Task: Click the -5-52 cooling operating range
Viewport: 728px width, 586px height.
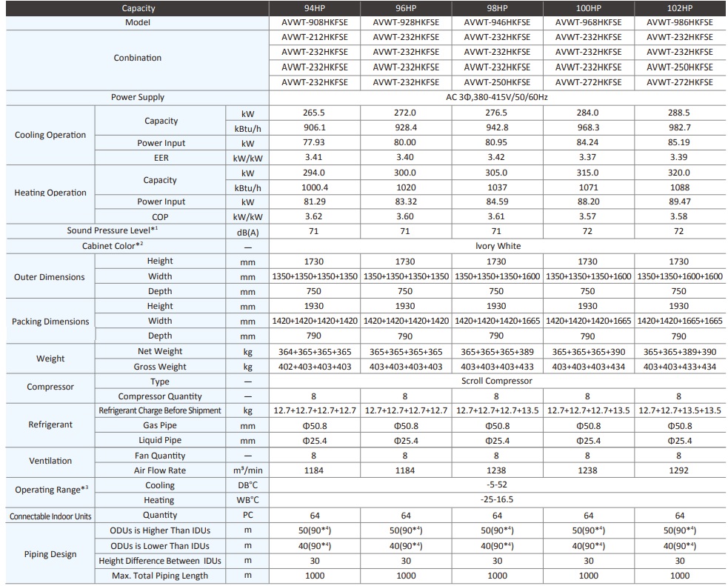Action: coord(496,485)
